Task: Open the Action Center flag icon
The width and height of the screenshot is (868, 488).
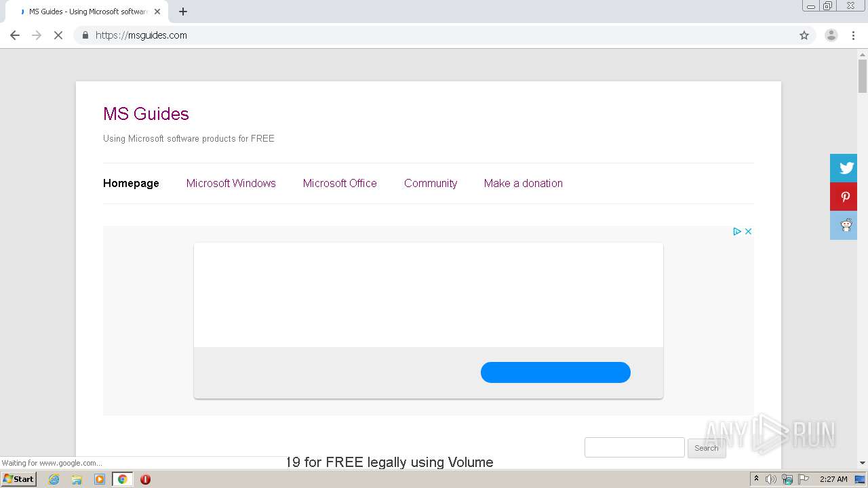Action: point(804,479)
